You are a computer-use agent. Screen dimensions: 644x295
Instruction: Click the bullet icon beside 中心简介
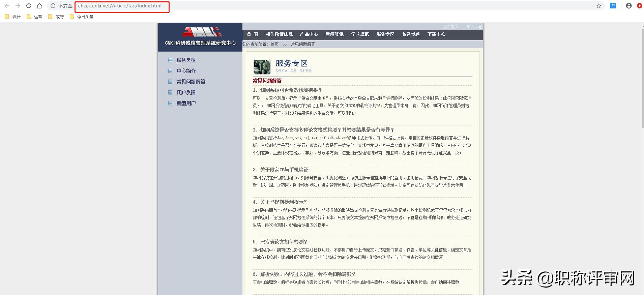point(170,71)
